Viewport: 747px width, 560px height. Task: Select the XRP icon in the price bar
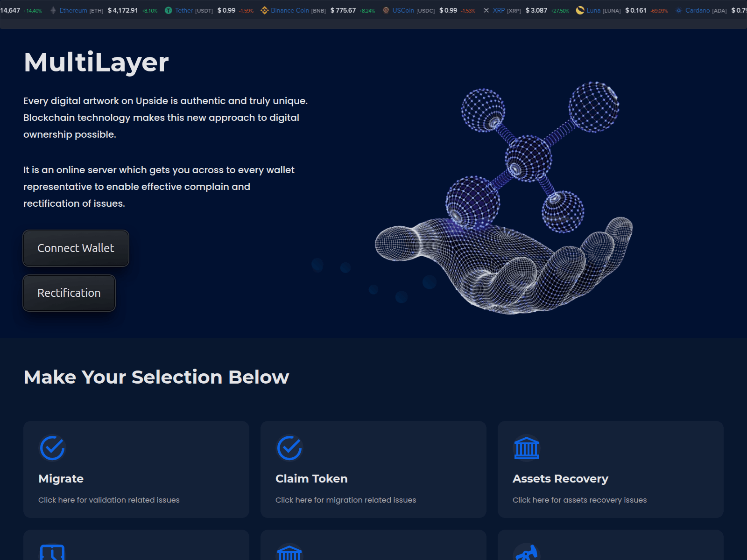pos(486,10)
